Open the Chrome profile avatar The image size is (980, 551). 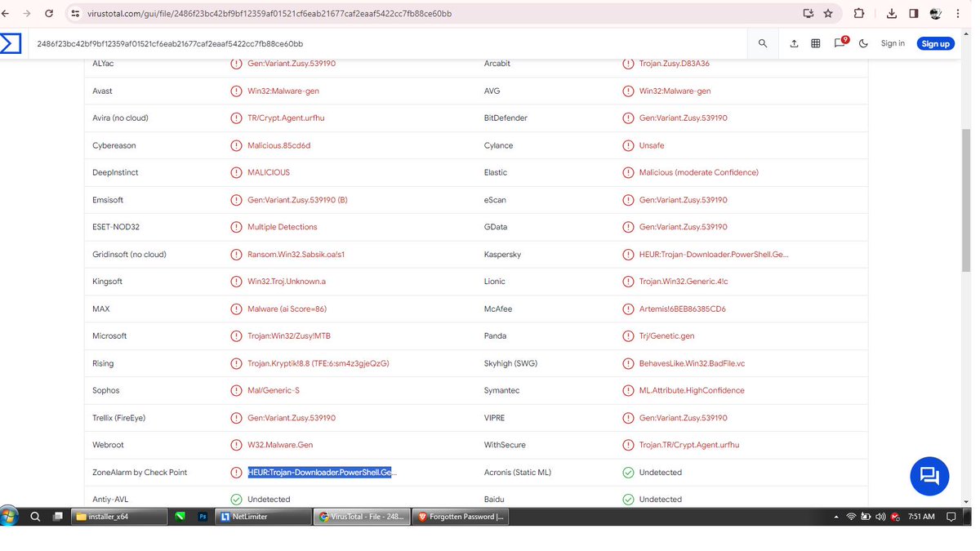pyautogui.click(x=936, y=14)
